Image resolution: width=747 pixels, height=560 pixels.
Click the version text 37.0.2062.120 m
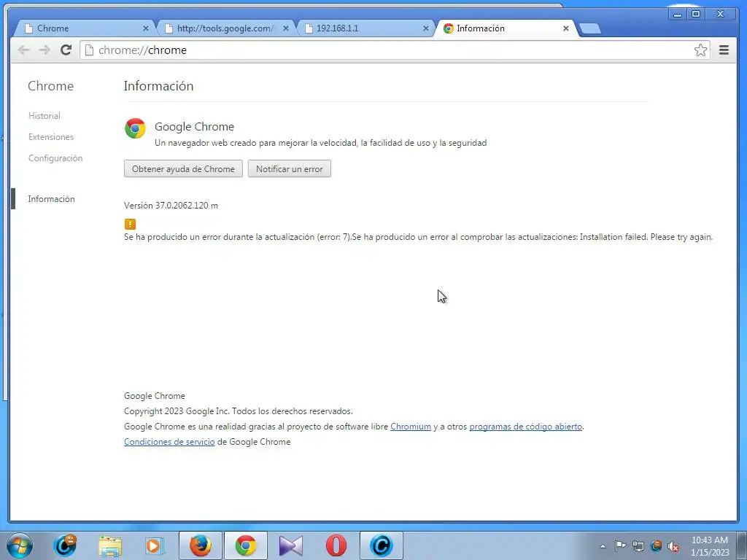coord(171,206)
